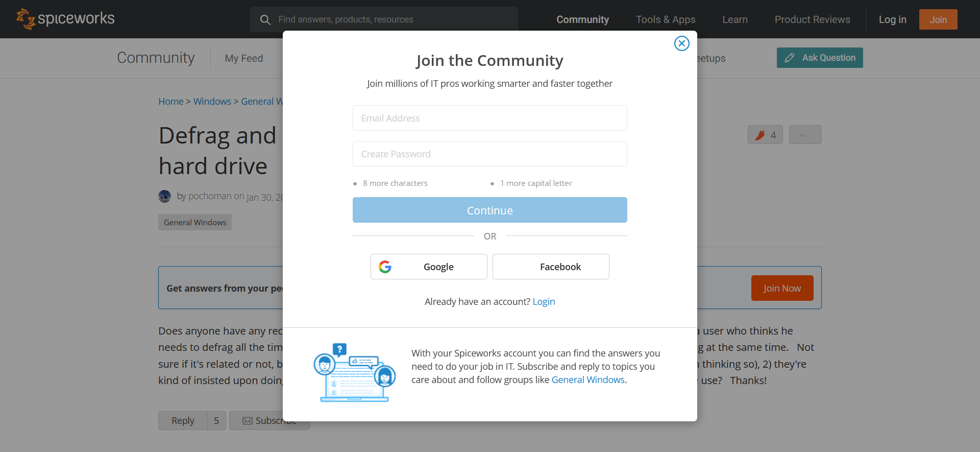This screenshot has width=980, height=452.
Task: Follow the General Windows link in the modal
Action: point(587,379)
